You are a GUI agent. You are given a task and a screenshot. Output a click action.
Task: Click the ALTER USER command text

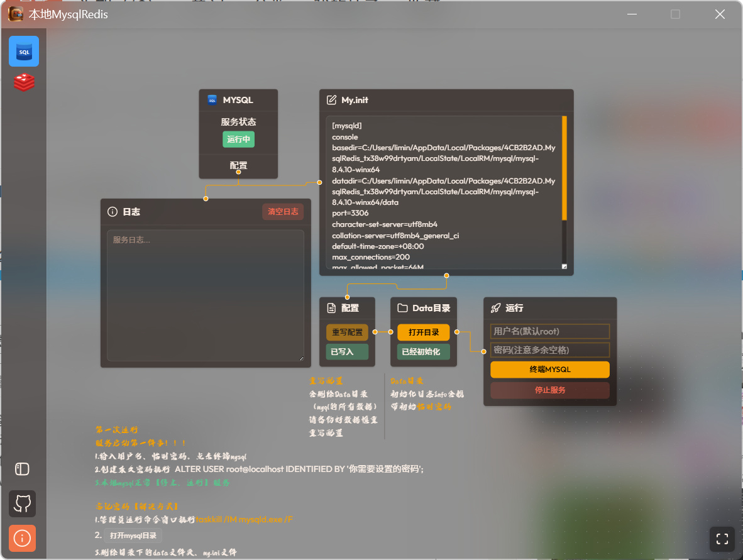click(299, 469)
